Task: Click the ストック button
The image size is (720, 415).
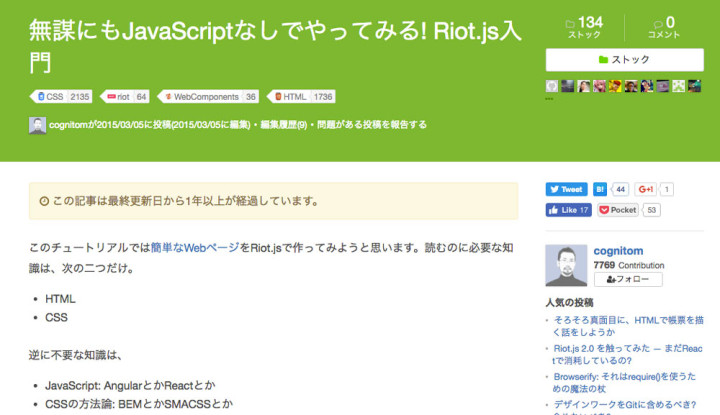Action: (x=624, y=60)
